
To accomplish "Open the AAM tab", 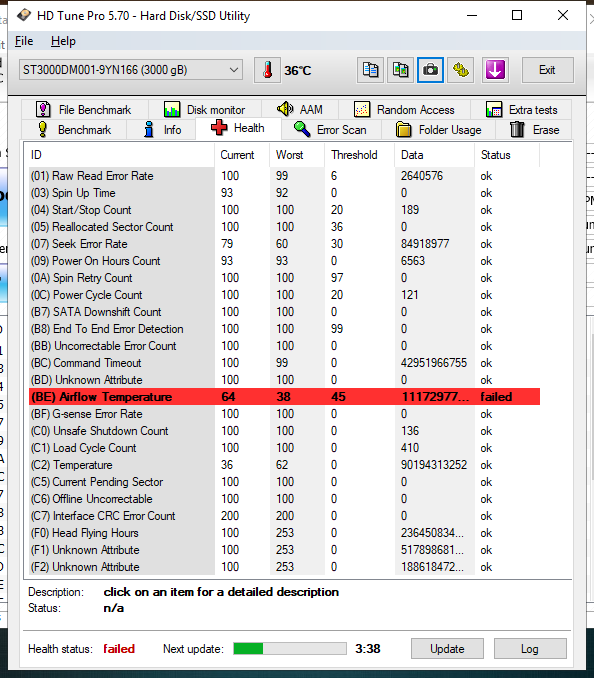I will [x=300, y=110].
